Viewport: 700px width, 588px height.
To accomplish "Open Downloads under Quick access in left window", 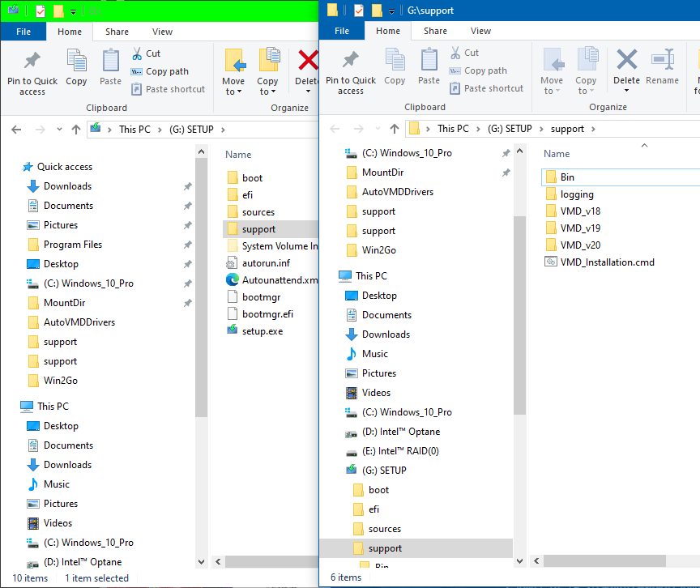I will point(67,186).
